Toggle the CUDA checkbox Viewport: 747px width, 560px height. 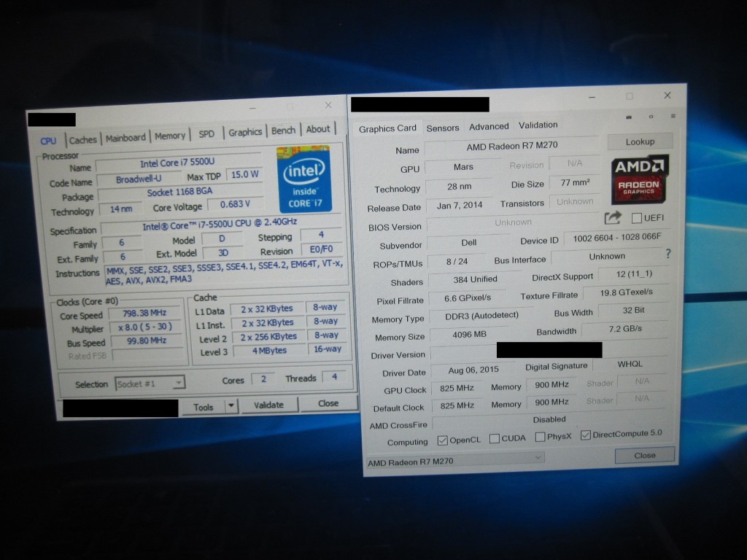(495, 438)
